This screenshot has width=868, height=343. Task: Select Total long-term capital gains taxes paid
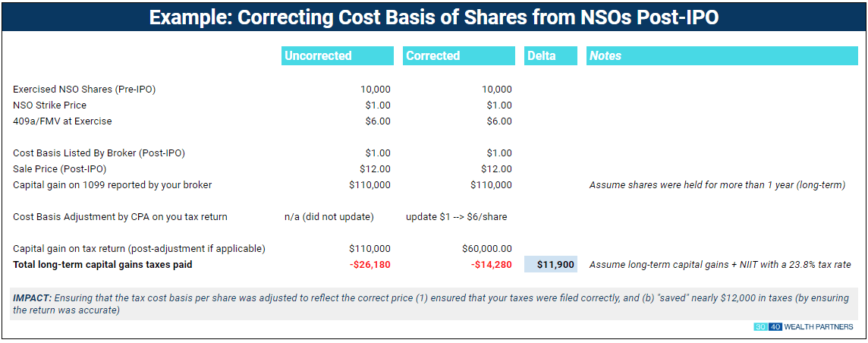click(102, 264)
